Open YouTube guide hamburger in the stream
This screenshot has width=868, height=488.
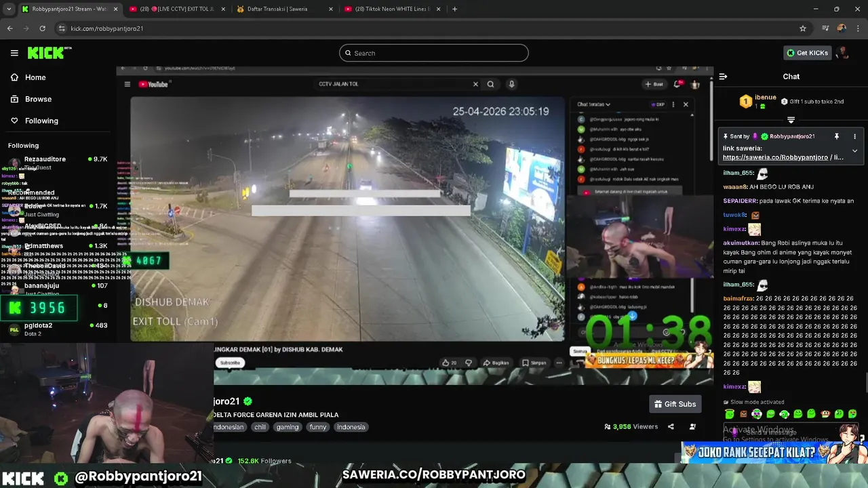pos(127,84)
